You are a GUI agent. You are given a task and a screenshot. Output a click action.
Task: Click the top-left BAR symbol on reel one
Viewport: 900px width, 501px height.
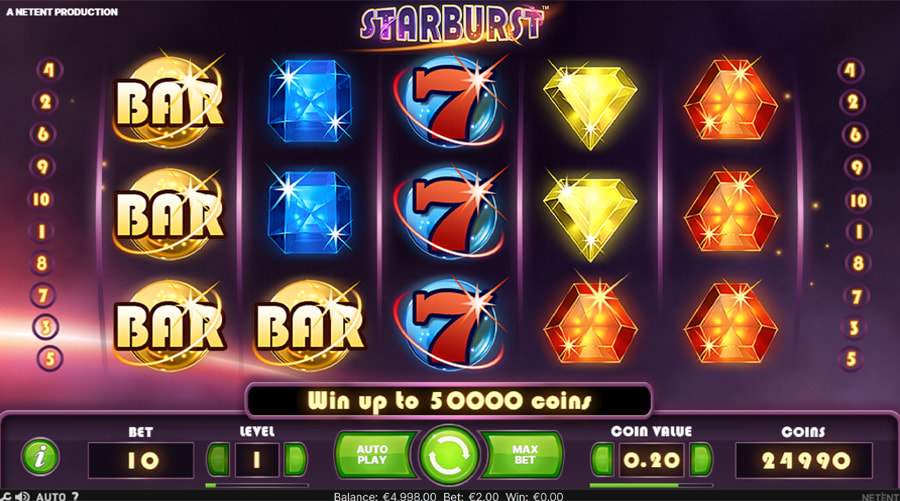[x=169, y=102]
